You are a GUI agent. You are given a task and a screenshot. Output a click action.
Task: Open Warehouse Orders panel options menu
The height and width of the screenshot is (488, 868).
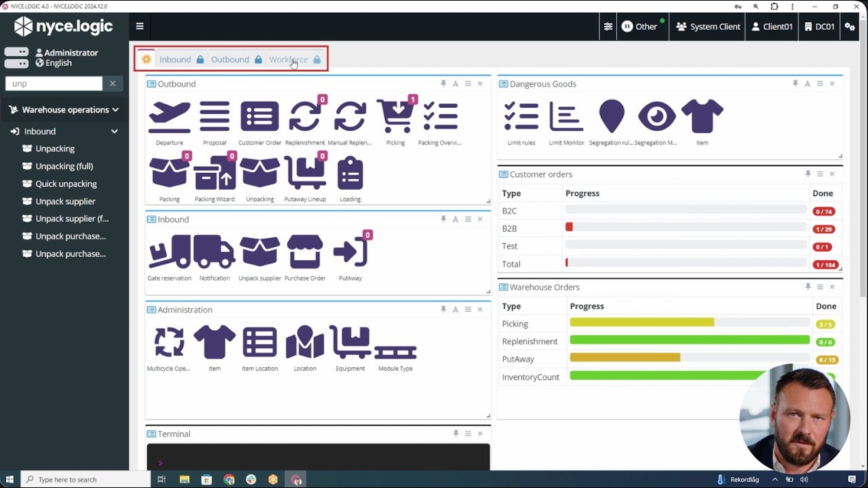tap(820, 287)
